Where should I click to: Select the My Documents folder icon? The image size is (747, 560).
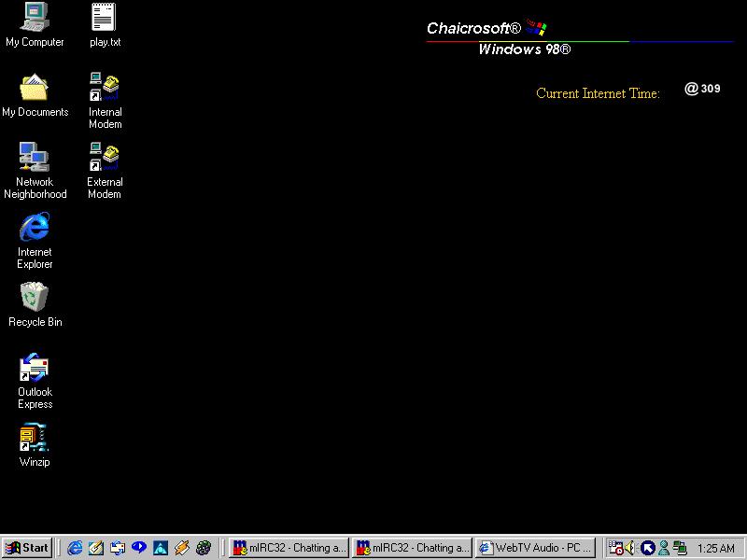click(x=35, y=89)
